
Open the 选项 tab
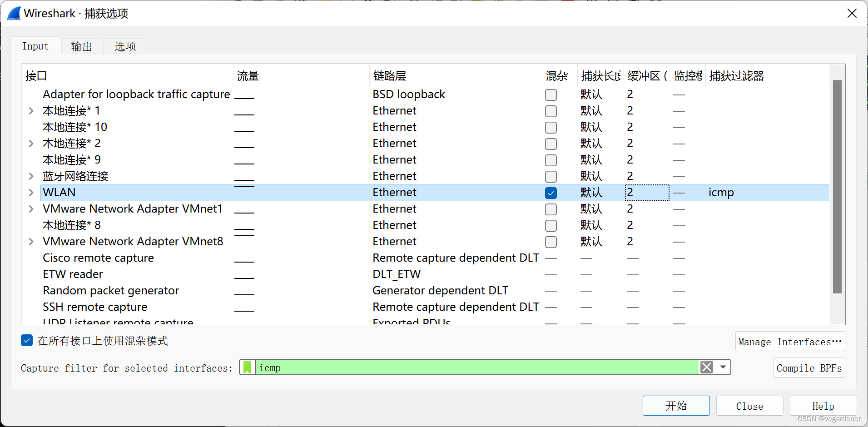click(x=125, y=46)
